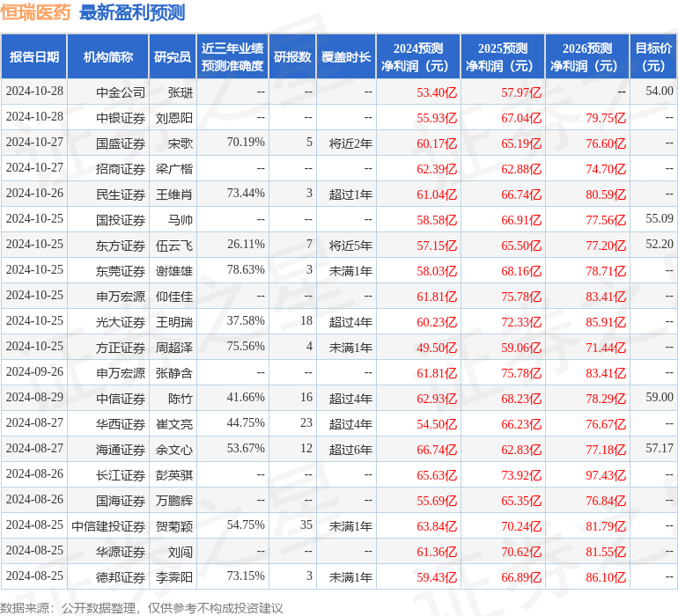Click accuracy value 70.19%
The width and height of the screenshot is (678, 616).
click(246, 142)
